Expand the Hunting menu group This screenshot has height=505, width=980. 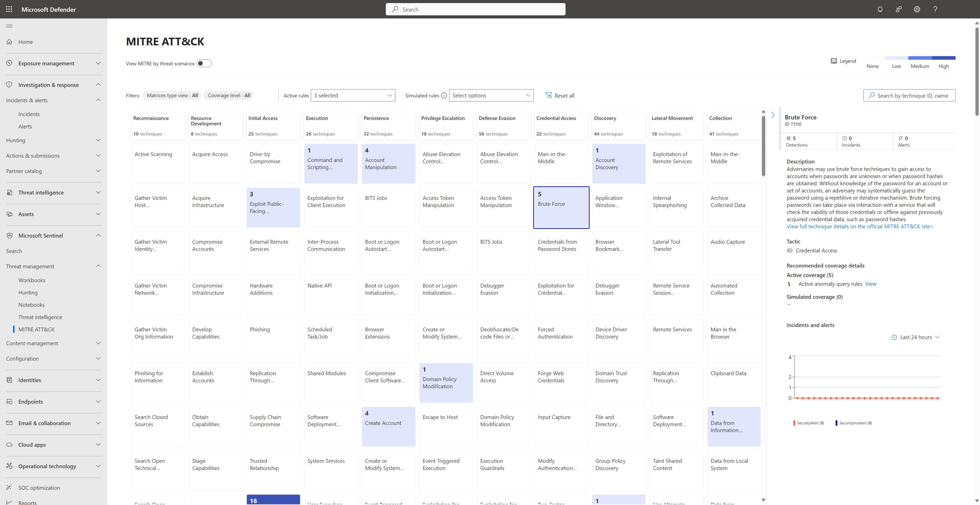(x=98, y=140)
